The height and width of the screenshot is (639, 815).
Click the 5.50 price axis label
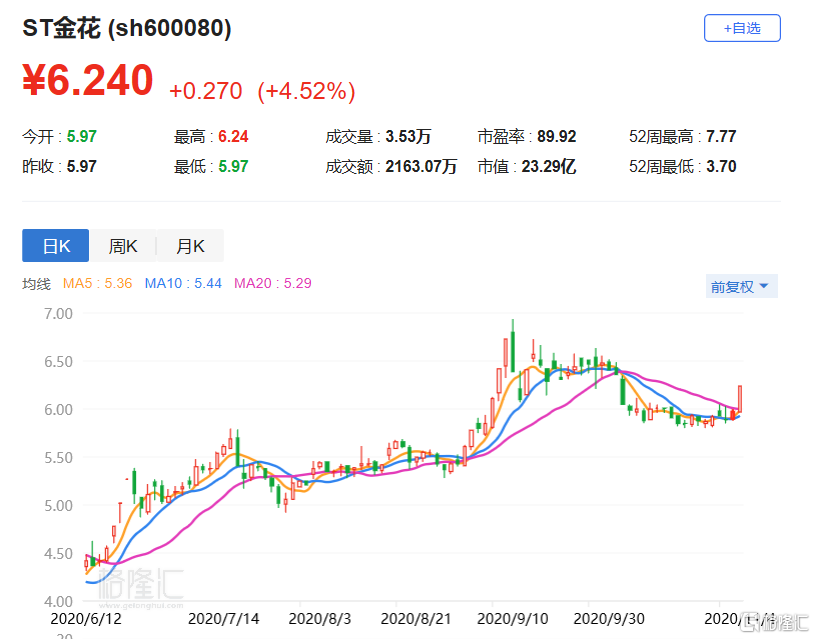(58, 458)
